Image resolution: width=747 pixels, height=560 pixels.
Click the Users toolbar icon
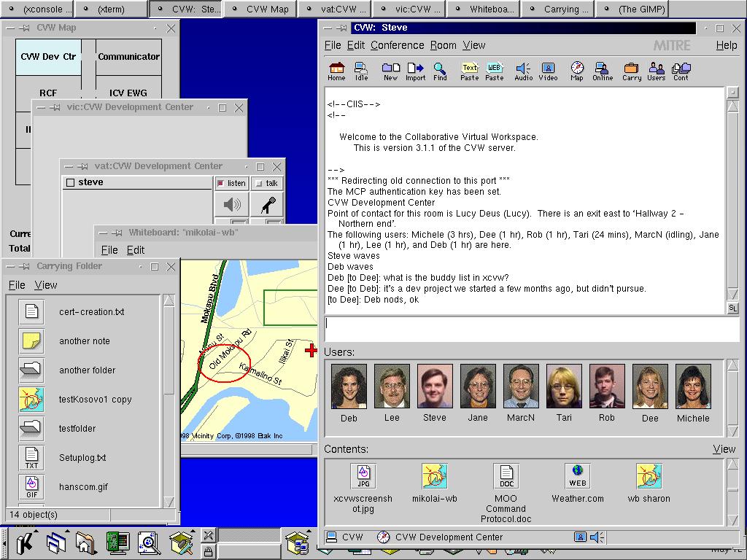pyautogui.click(x=656, y=71)
